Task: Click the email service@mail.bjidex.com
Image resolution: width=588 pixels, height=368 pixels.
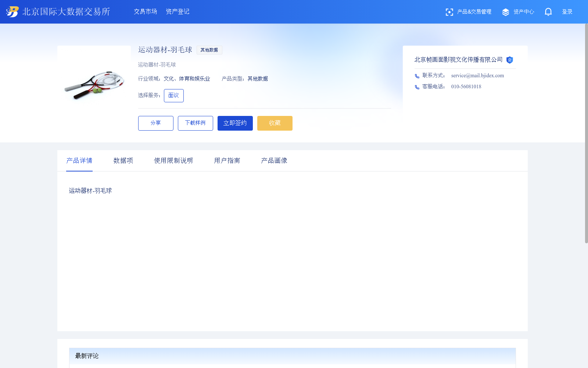Action: pyautogui.click(x=477, y=76)
